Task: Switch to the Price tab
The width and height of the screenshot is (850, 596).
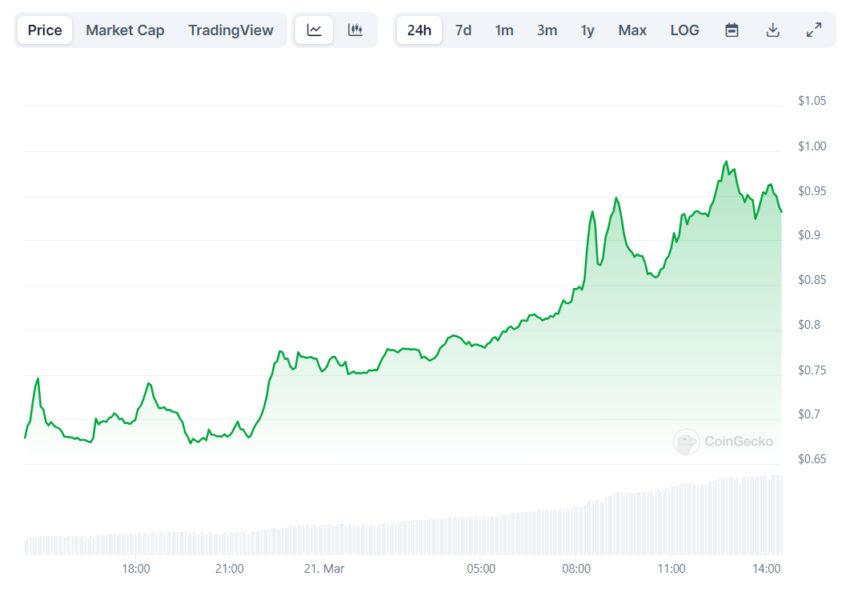Action: click(44, 30)
